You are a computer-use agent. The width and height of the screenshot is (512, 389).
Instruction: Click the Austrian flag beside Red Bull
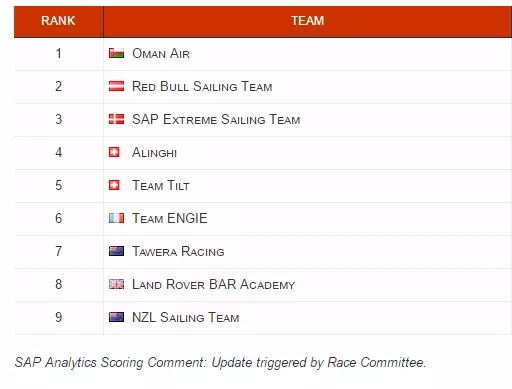tap(116, 86)
